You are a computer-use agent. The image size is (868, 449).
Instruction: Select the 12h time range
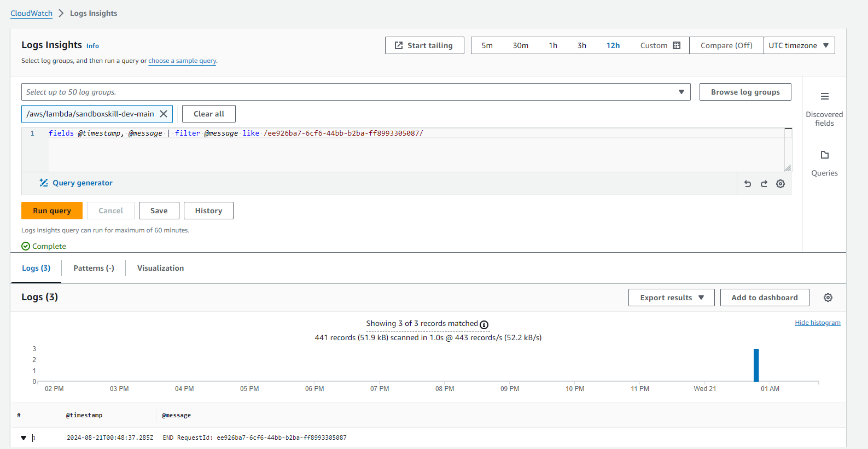(613, 45)
